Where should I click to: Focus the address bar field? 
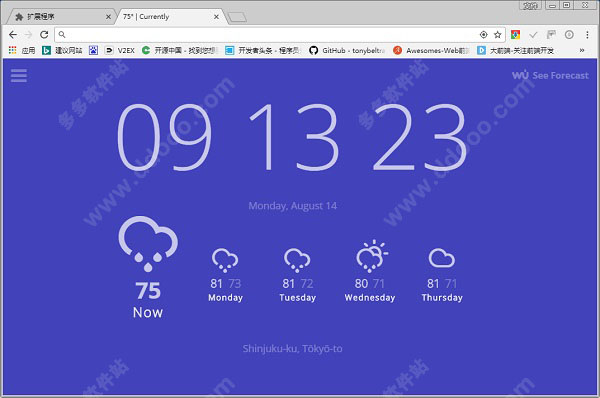click(x=280, y=34)
